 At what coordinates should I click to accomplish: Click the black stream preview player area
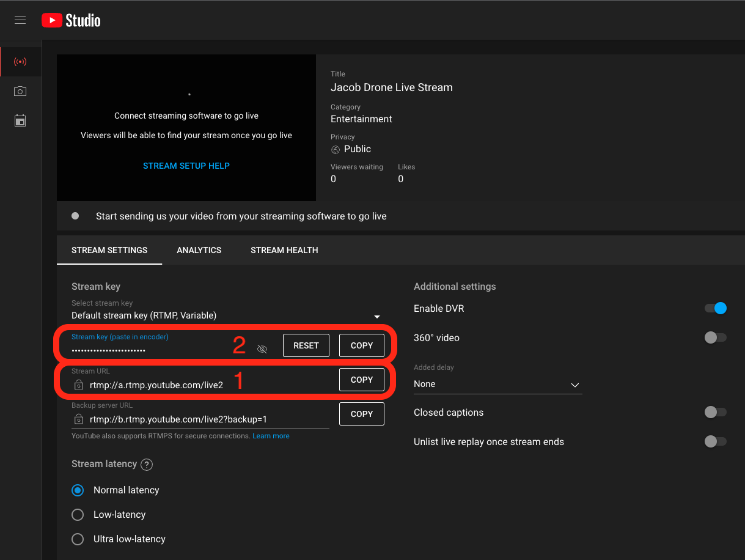(x=186, y=128)
